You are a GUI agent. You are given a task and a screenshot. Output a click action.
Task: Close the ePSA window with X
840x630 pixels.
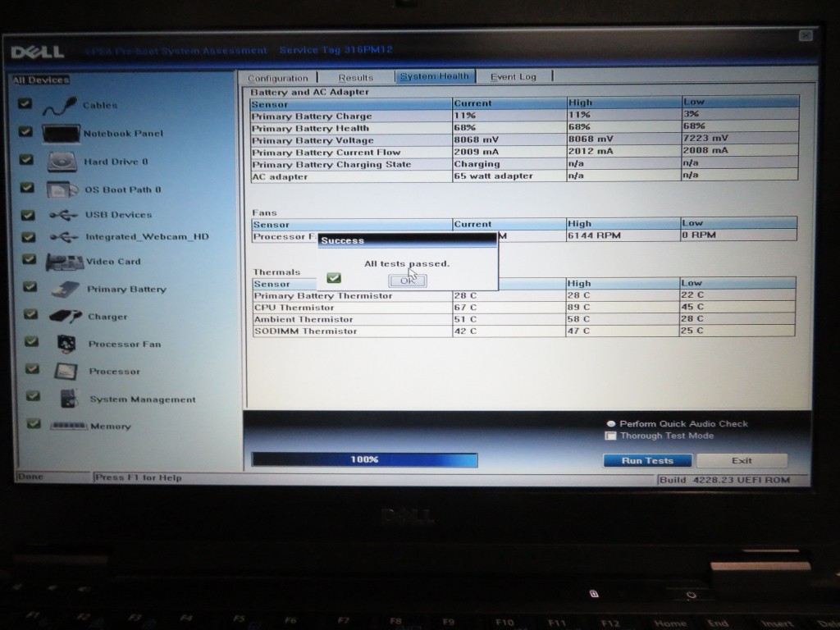806,36
